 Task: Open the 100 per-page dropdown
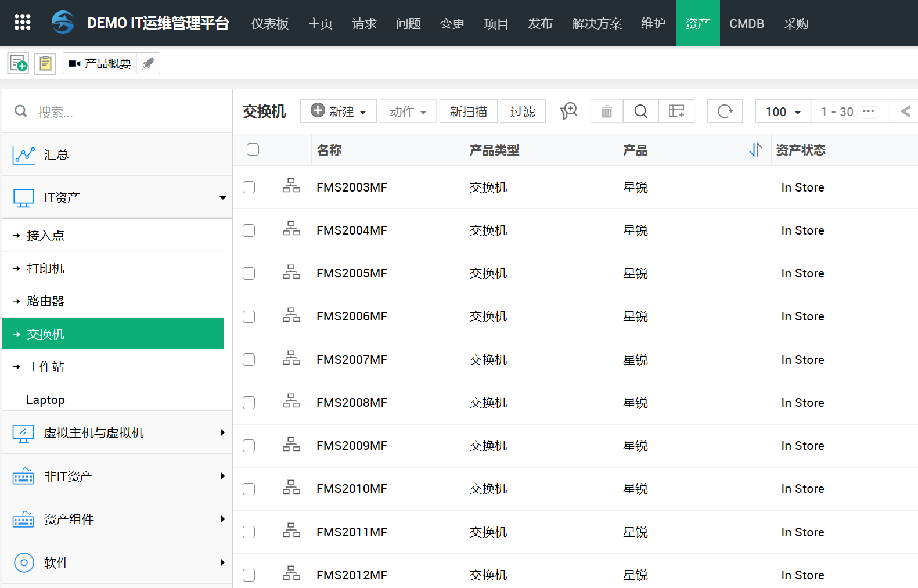(x=783, y=111)
